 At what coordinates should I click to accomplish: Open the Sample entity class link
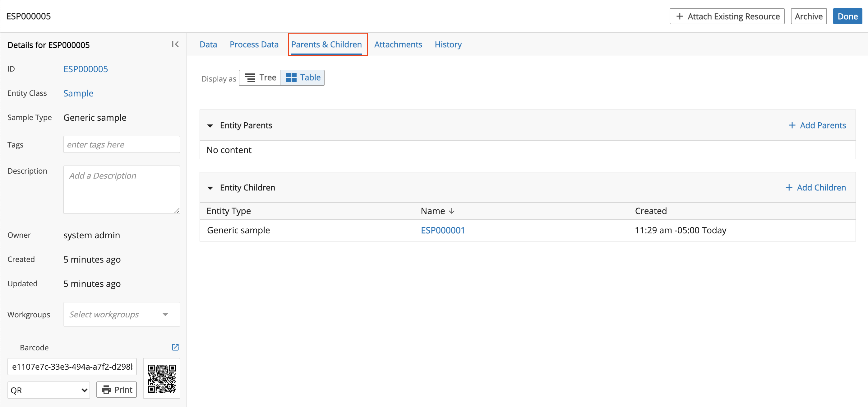(x=78, y=93)
